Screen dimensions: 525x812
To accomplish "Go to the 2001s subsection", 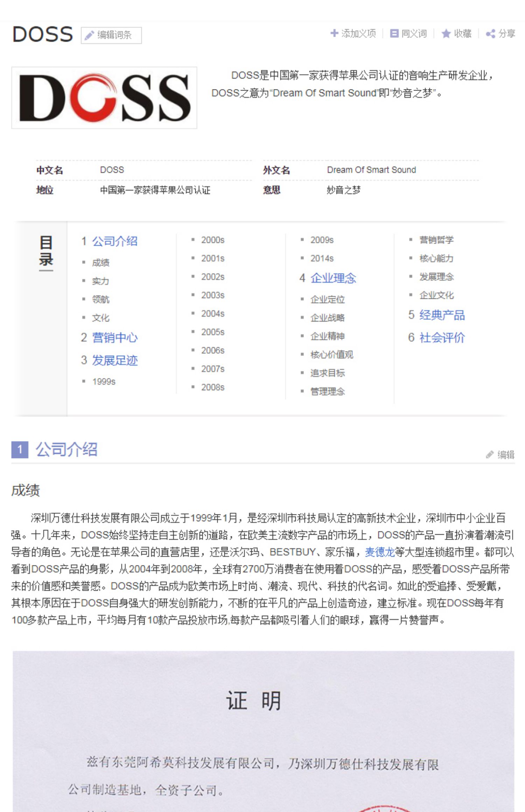I will click(213, 258).
